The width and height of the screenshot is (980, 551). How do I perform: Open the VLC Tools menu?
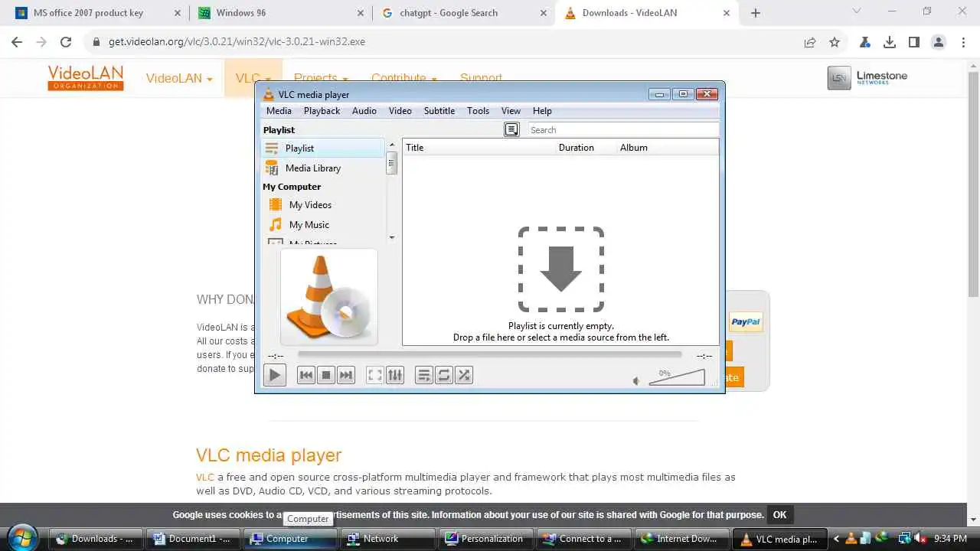tap(478, 111)
